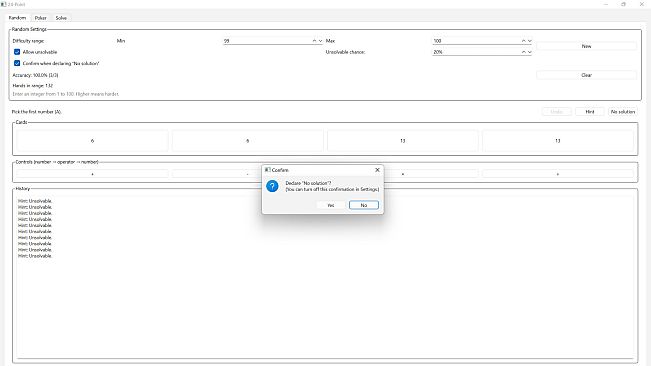Click the 'Pick the first number (A)' prompt

(37, 112)
